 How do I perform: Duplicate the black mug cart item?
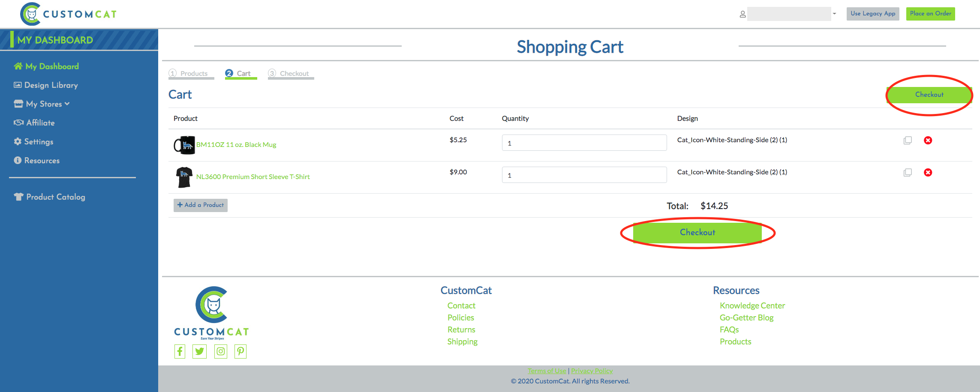point(907,140)
